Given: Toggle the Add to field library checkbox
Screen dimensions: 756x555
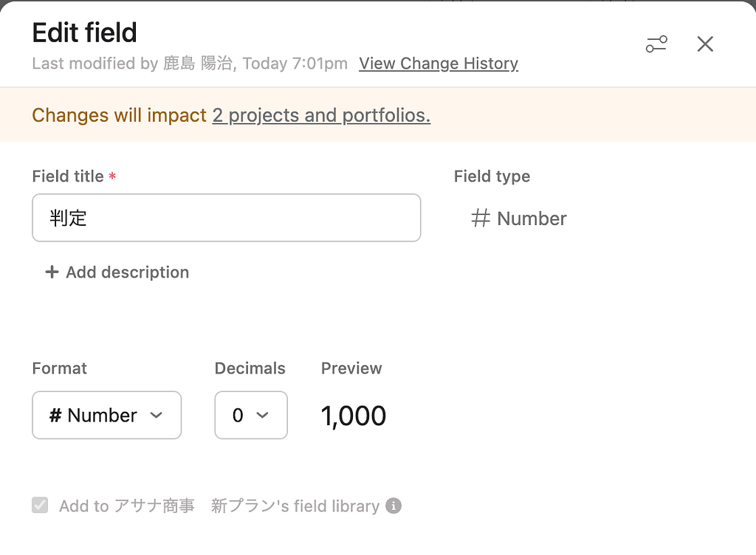Looking at the screenshot, I should tap(40, 506).
